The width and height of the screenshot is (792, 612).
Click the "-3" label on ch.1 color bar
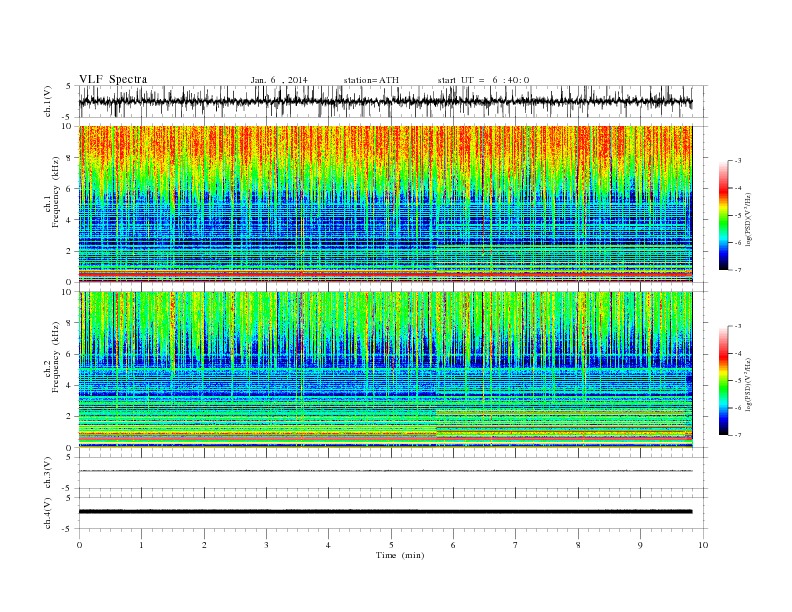[x=738, y=161]
